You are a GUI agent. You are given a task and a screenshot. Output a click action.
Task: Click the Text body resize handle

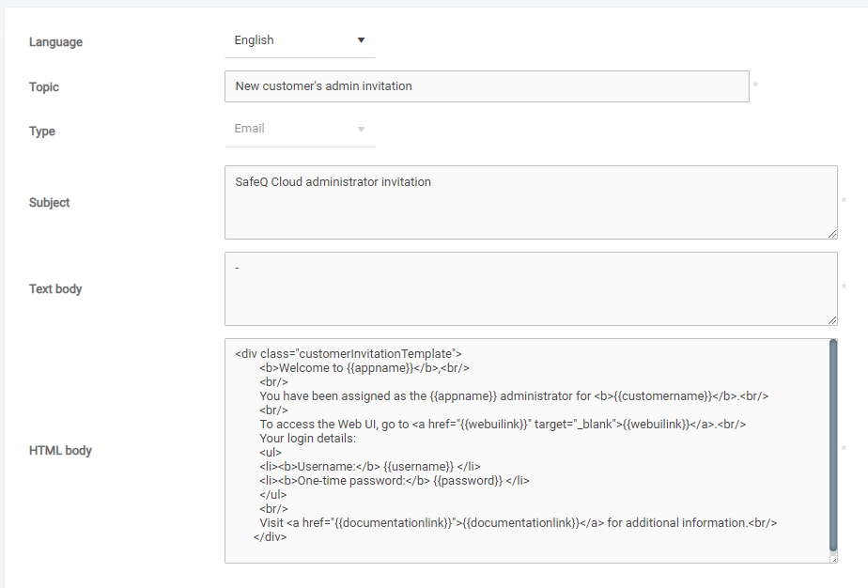click(832, 320)
